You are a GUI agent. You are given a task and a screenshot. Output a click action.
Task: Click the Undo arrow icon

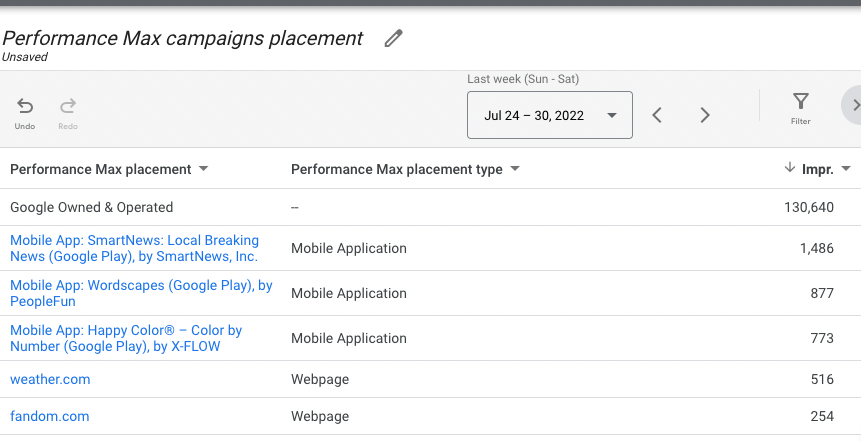pyautogui.click(x=25, y=107)
